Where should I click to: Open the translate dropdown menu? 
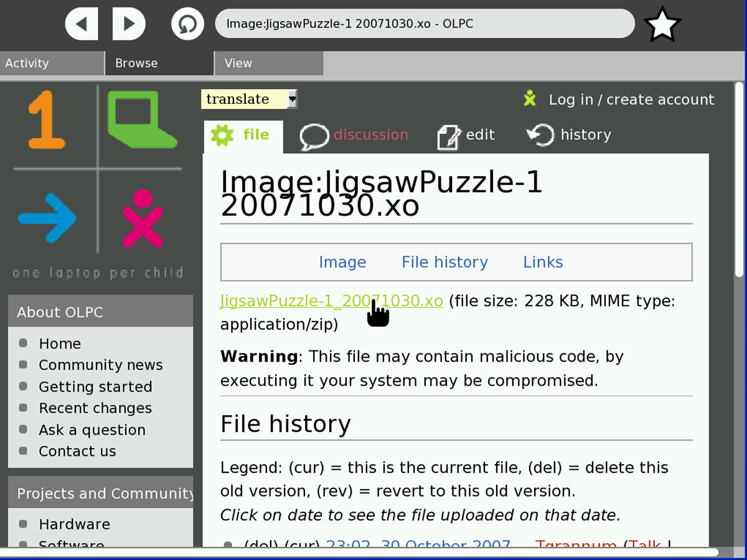click(x=292, y=99)
